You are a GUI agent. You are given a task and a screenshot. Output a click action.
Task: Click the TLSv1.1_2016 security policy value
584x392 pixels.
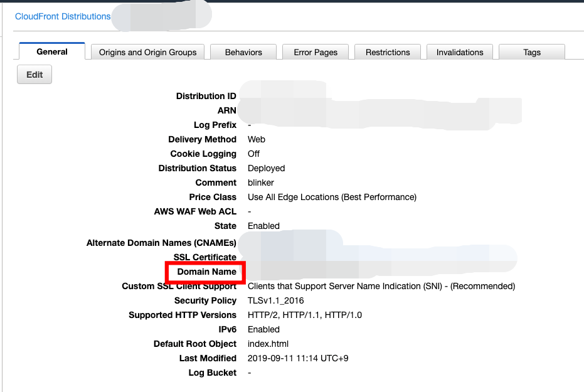tap(275, 300)
